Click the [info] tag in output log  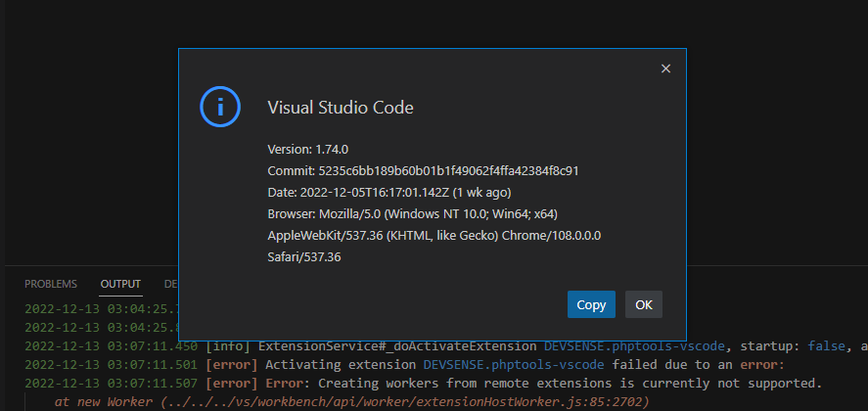[227, 346]
